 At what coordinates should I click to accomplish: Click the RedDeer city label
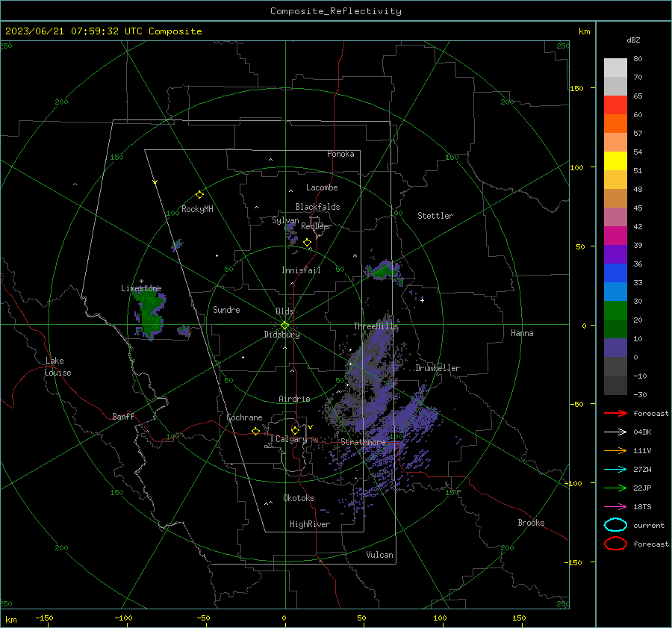(317, 226)
